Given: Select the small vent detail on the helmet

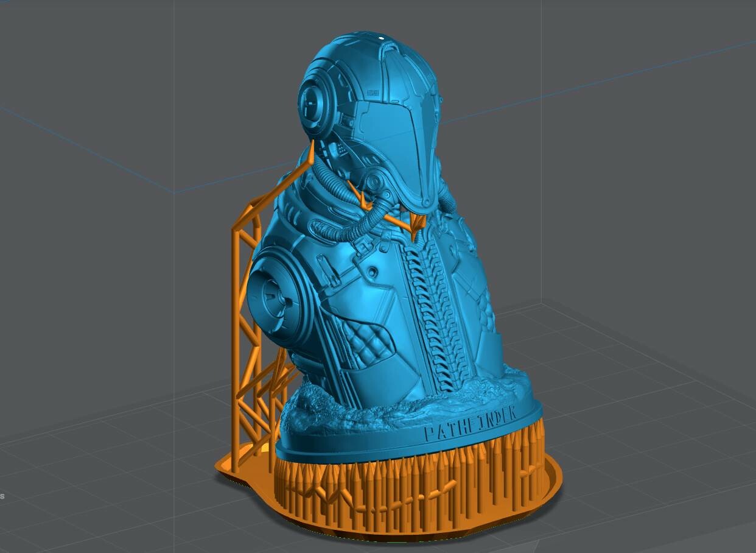Looking at the screenshot, I should pos(372,92).
